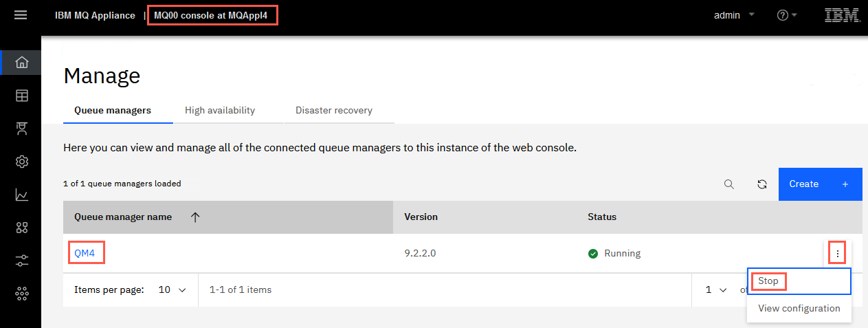This screenshot has width=868, height=328.
Task: Open the help question mark menu
Action: [x=787, y=15]
